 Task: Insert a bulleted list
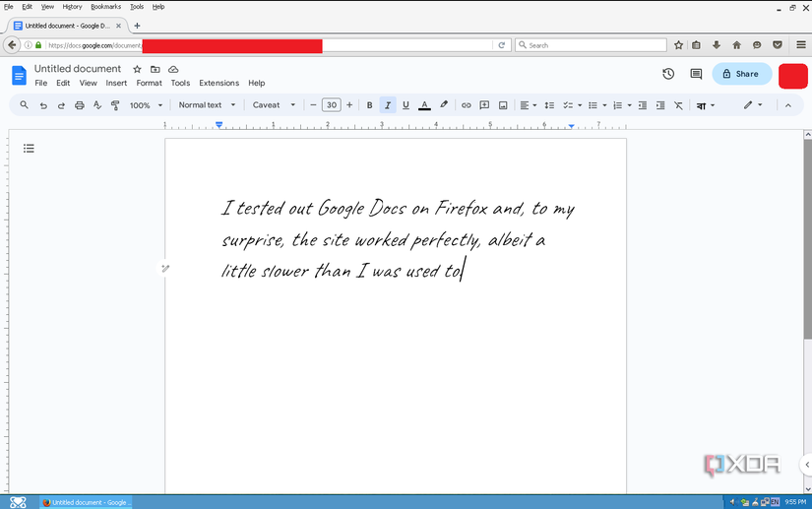[593, 105]
